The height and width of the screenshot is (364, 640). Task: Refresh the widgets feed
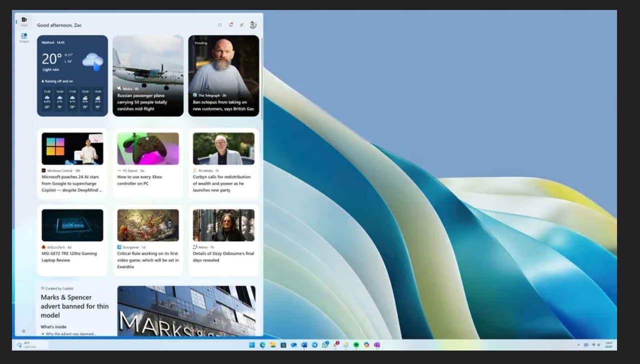point(220,24)
